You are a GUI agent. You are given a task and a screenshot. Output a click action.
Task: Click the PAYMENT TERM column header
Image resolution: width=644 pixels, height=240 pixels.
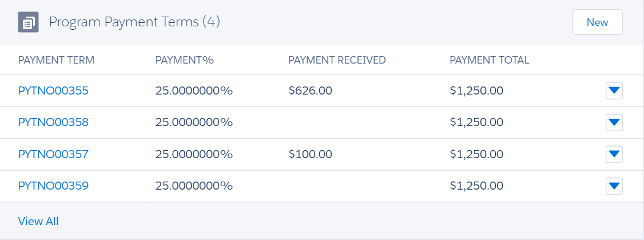click(x=56, y=60)
